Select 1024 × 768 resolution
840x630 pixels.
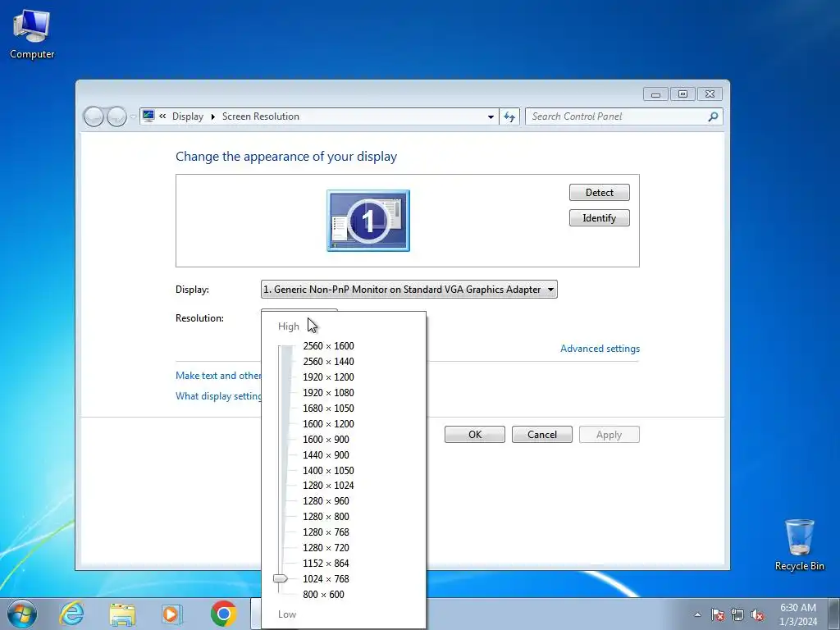click(326, 578)
